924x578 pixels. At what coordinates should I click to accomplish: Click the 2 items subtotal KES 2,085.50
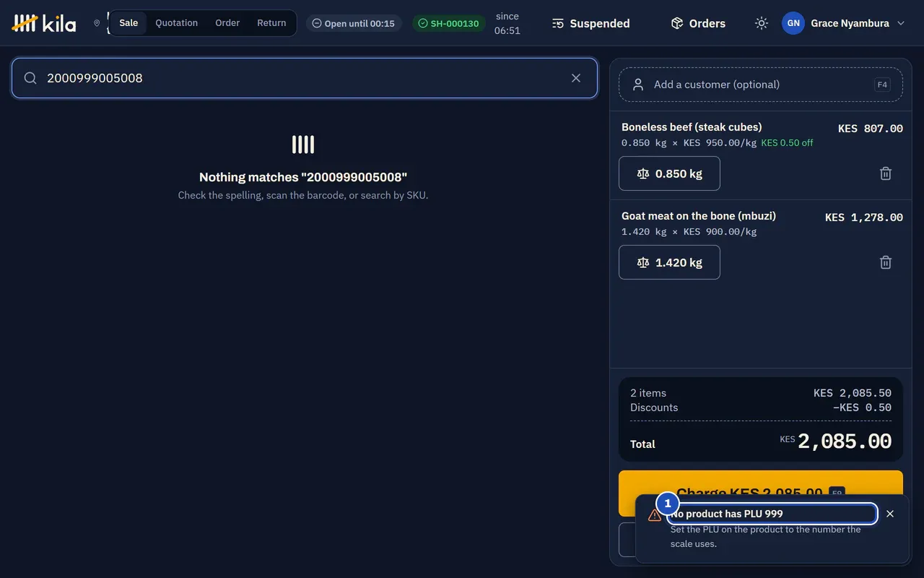(853, 393)
